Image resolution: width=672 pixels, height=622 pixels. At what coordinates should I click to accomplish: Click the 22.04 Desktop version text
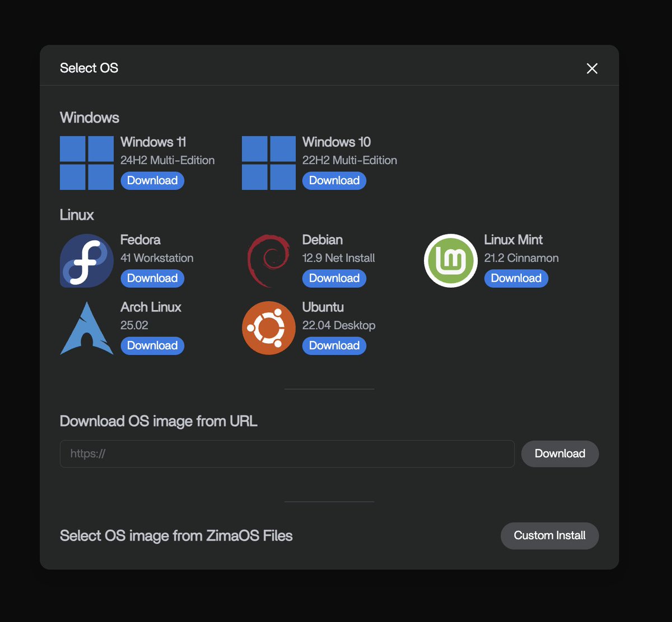[339, 325]
